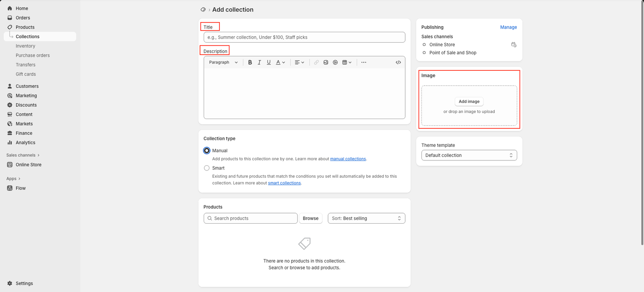Image resolution: width=644 pixels, height=292 pixels.
Task: Choose the Smart collection type
Action: (207, 168)
